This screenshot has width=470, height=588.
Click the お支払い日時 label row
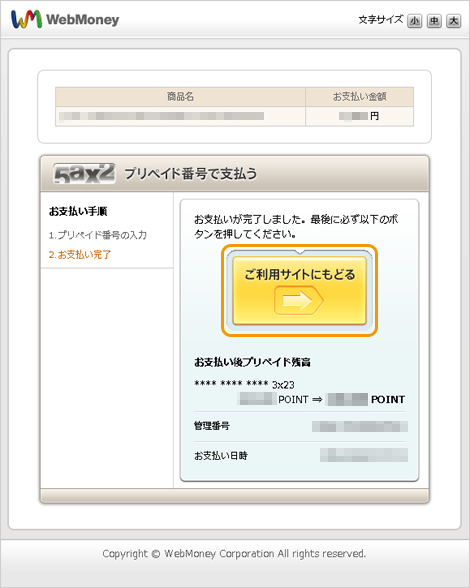click(x=300, y=456)
